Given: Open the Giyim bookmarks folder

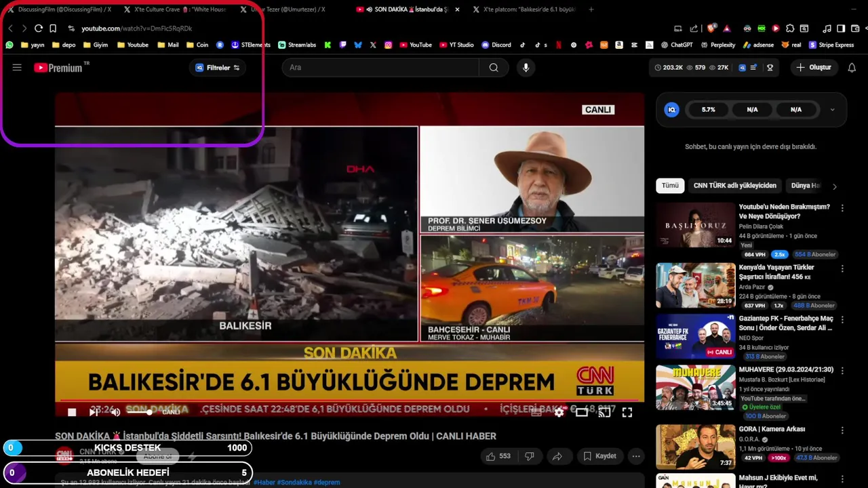Looking at the screenshot, I should click(x=95, y=45).
